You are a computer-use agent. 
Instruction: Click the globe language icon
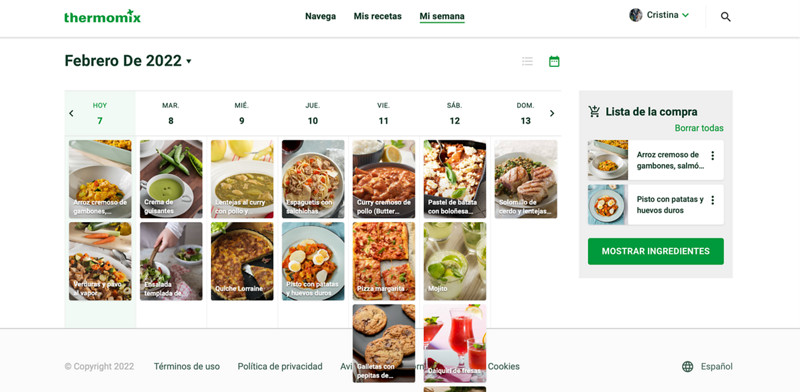coord(688,366)
